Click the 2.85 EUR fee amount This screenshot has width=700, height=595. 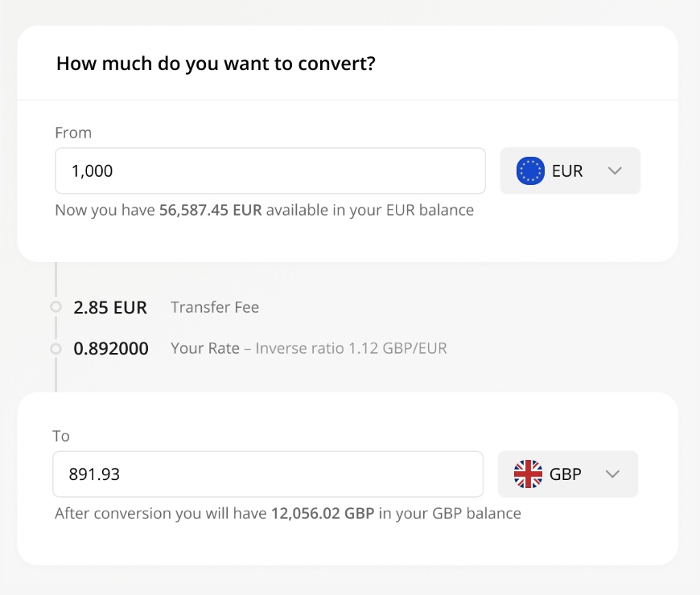(110, 307)
